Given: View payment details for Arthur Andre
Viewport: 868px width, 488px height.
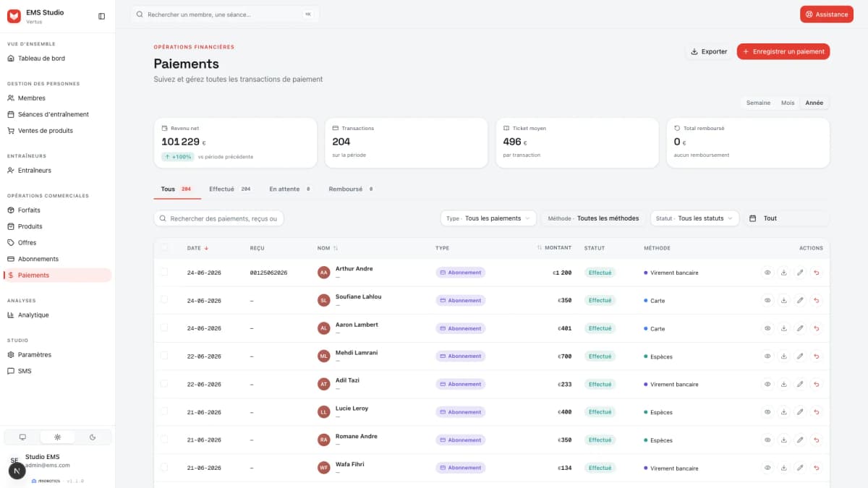Looking at the screenshot, I should pyautogui.click(x=767, y=273).
